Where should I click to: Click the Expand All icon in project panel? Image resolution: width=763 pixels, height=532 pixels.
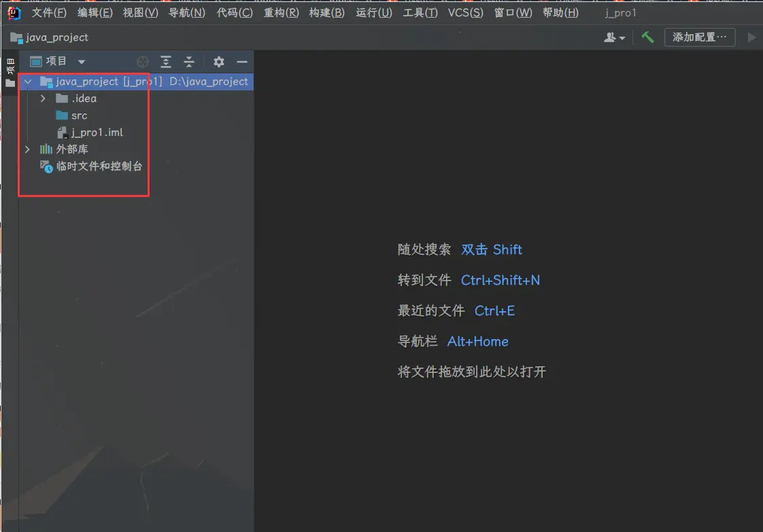[x=166, y=62]
